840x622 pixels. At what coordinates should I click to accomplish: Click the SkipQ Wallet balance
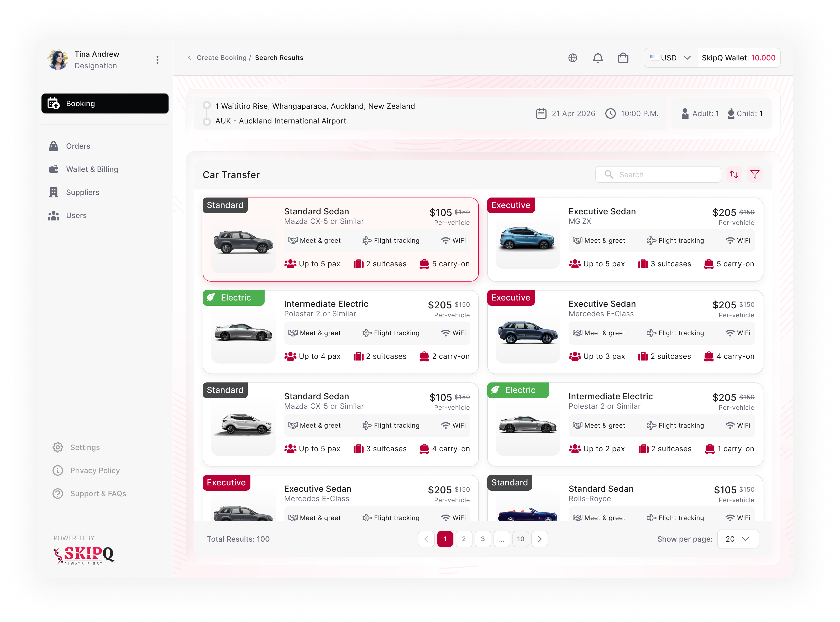(x=738, y=58)
